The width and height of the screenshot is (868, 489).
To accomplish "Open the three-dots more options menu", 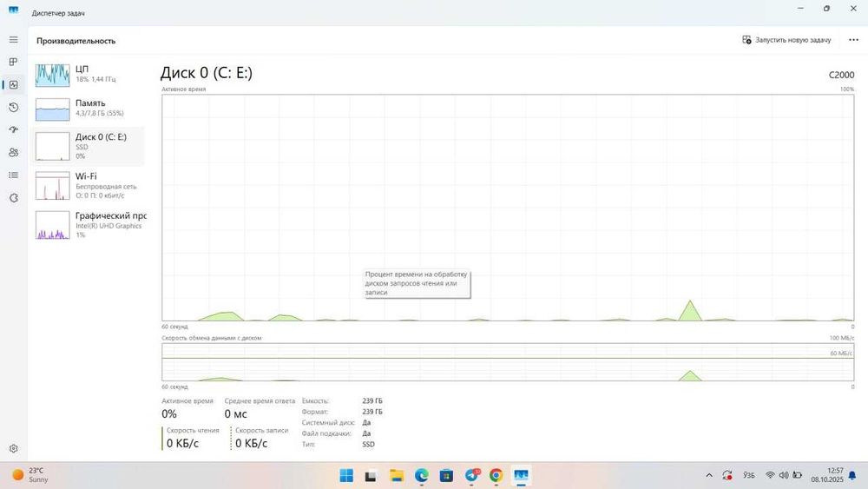I will (x=853, y=40).
